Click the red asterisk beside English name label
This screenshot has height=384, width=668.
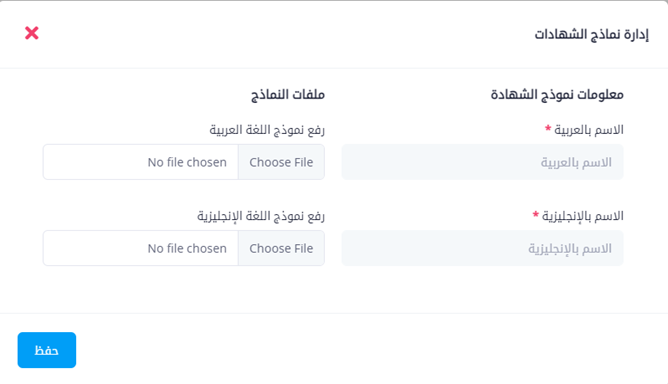536,214
